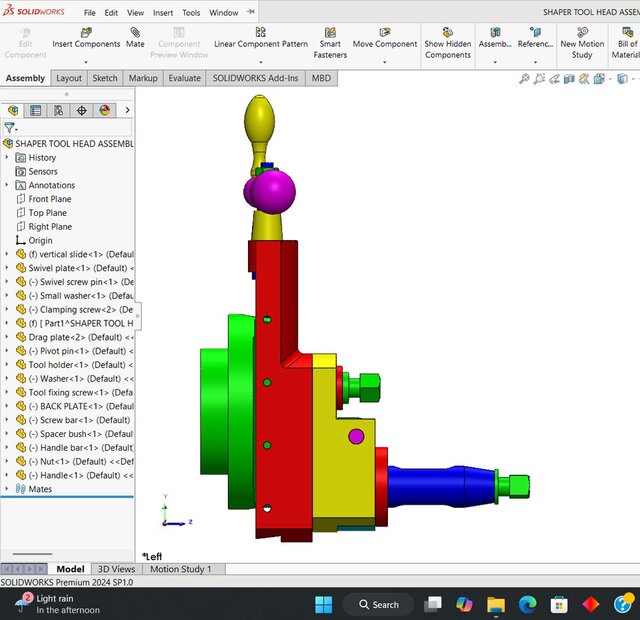Screen dimensions: 640x620
Task: Select the Mate tool
Action: [x=135, y=38]
